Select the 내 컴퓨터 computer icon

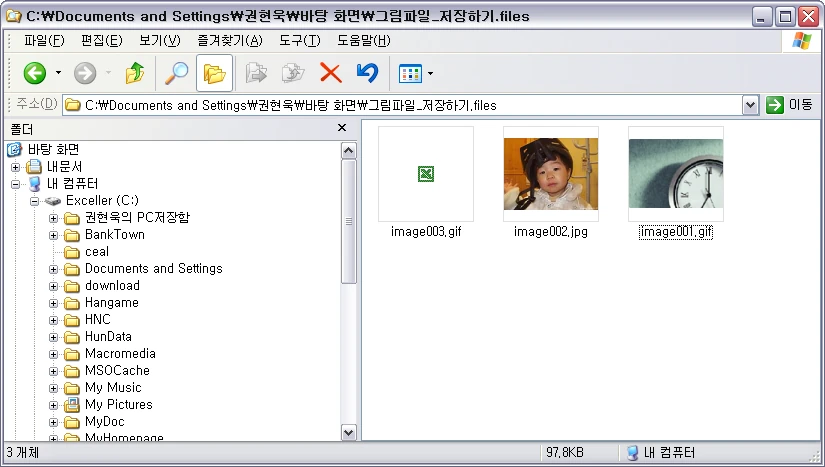34,184
